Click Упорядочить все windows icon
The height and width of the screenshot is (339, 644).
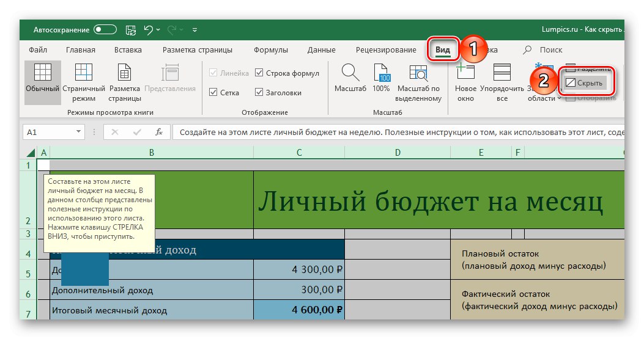click(502, 82)
